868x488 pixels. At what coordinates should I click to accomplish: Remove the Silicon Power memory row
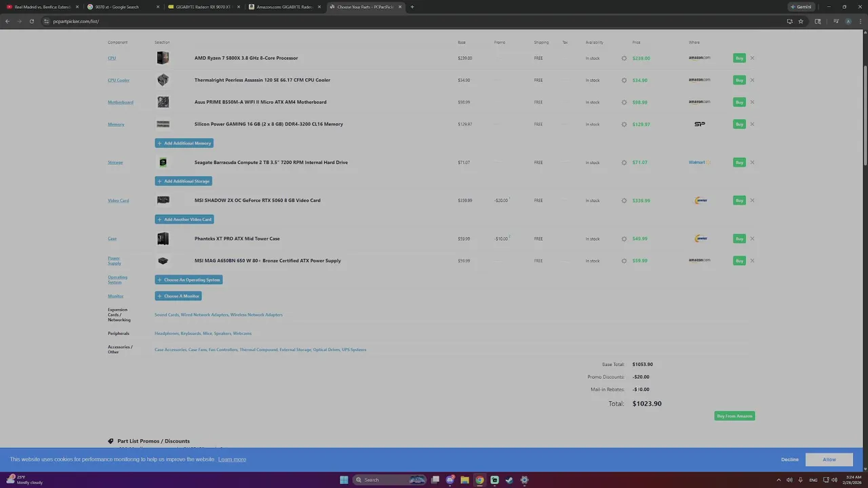coord(752,124)
